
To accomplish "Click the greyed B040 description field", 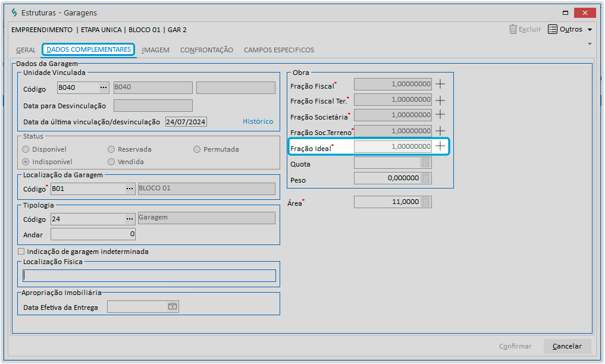I will pos(153,87).
